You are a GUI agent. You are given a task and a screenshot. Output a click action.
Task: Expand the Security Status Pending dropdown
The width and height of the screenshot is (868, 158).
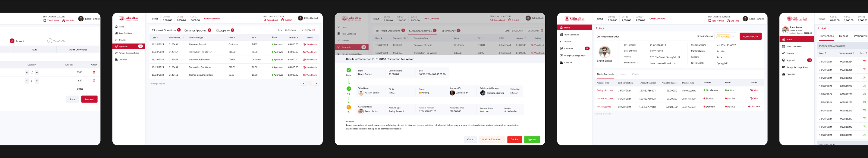(733, 36)
